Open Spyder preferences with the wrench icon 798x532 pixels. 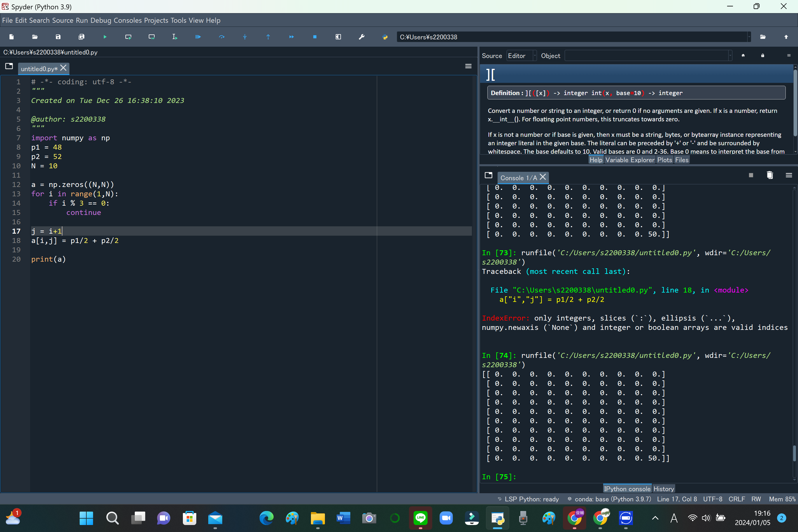362,37
